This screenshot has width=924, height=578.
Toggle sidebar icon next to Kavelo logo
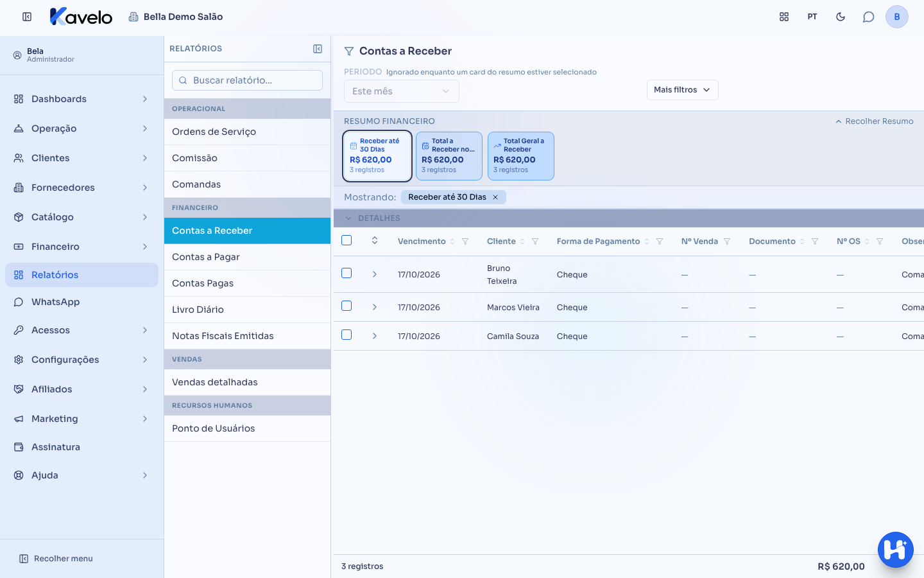pyautogui.click(x=27, y=17)
